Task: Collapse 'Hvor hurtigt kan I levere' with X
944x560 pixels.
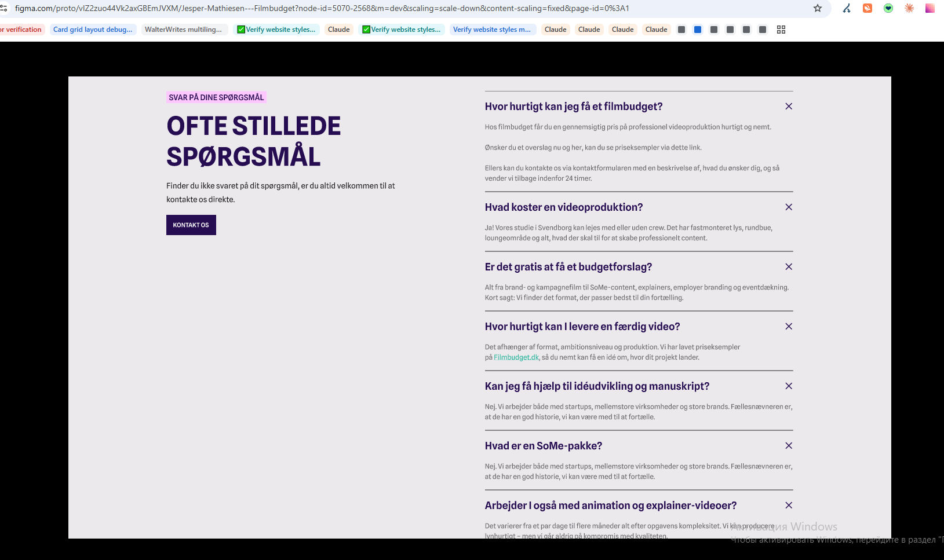Action: pos(789,327)
